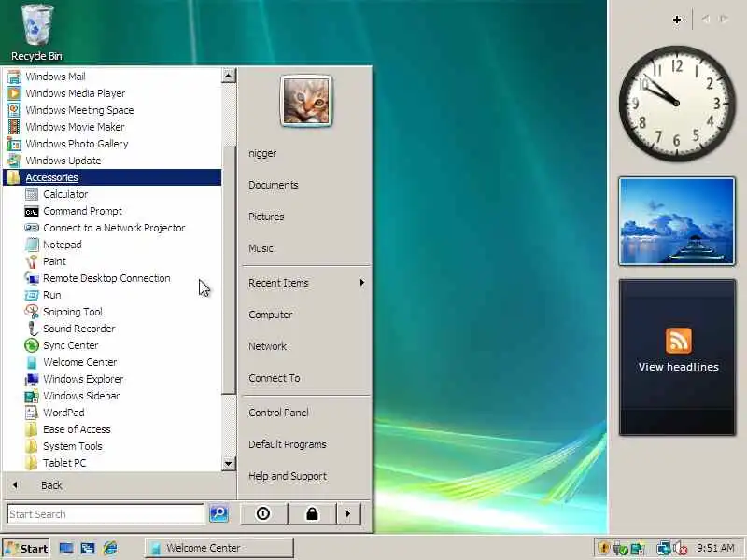Open Welcome Center in the program list

click(x=71, y=362)
